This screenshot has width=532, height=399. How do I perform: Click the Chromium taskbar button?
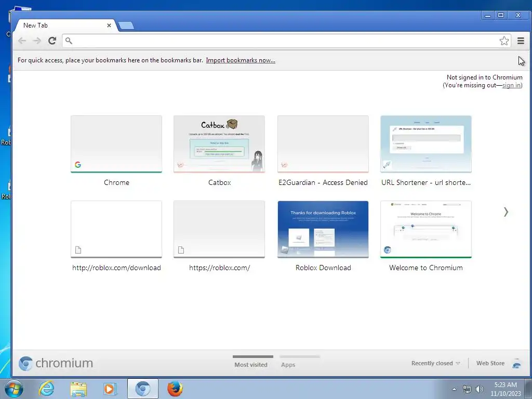point(143,389)
